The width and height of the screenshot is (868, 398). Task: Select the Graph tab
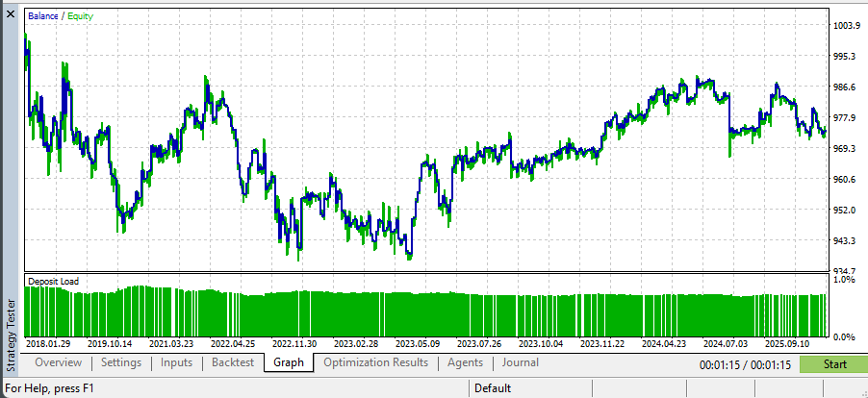(289, 362)
